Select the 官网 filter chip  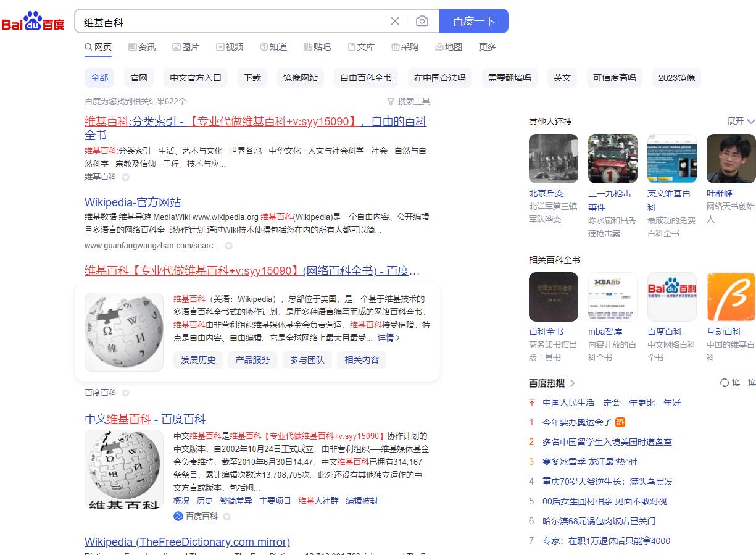tap(139, 78)
